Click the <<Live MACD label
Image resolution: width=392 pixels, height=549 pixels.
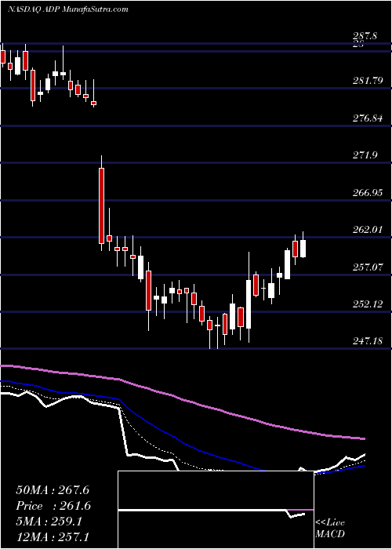click(x=330, y=529)
